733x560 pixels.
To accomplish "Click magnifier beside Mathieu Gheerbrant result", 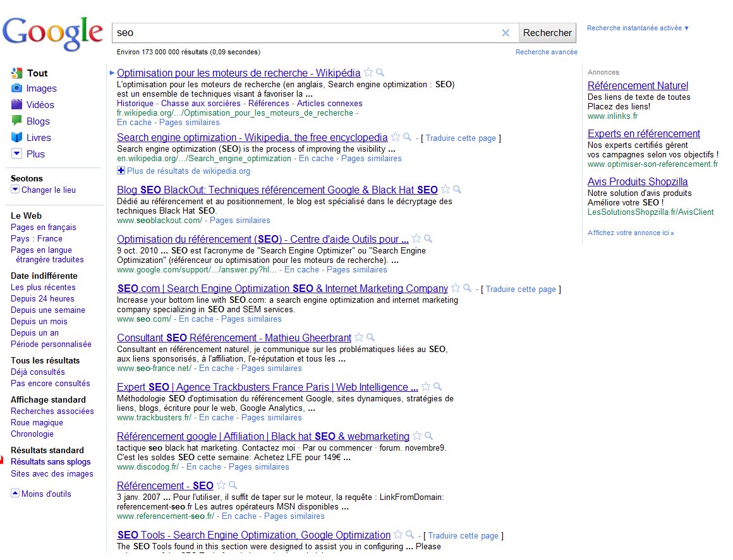I will [x=371, y=337].
